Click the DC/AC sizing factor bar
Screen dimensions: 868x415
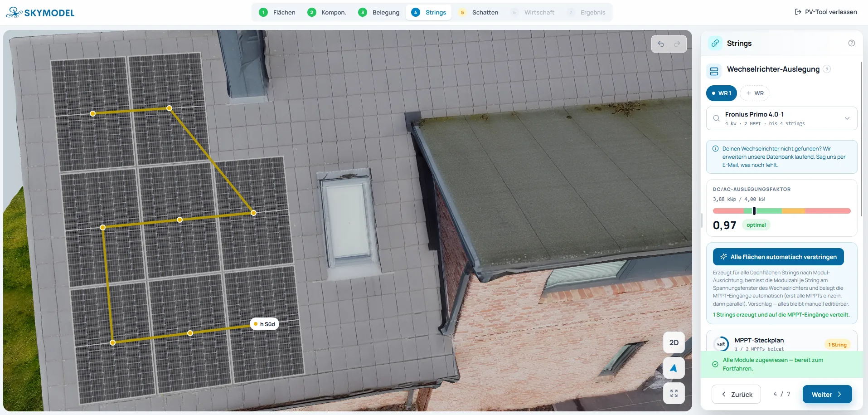782,211
